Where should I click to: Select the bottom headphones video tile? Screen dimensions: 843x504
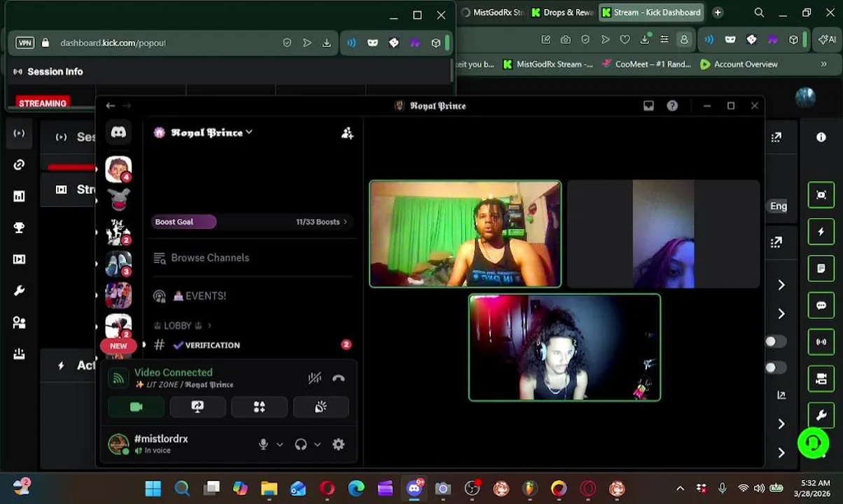click(564, 347)
